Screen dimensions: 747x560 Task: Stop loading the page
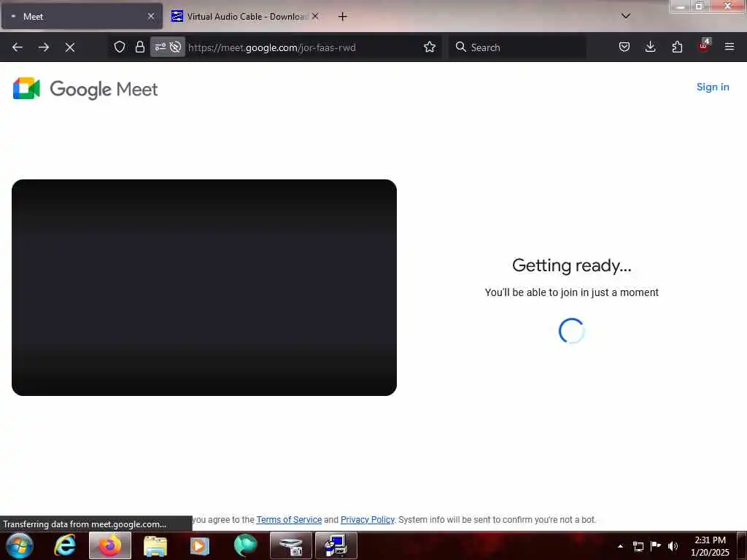70,47
